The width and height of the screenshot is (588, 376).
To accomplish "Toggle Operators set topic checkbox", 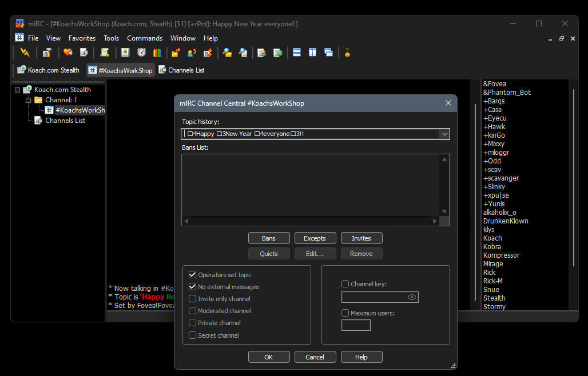I will click(x=192, y=275).
